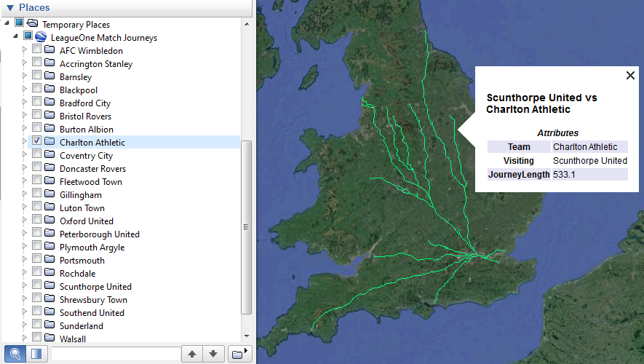
Task: Click the Fleetwood Town folder icon
Action: (x=49, y=181)
